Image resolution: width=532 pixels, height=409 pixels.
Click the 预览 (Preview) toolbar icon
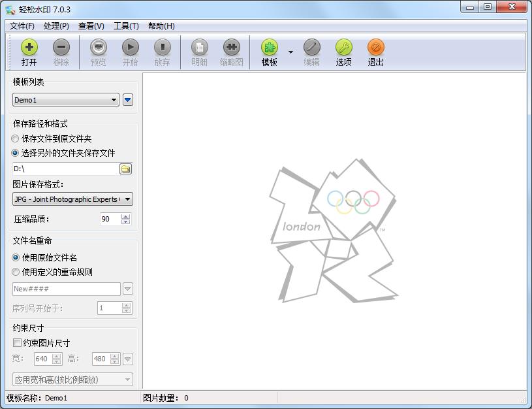99,47
